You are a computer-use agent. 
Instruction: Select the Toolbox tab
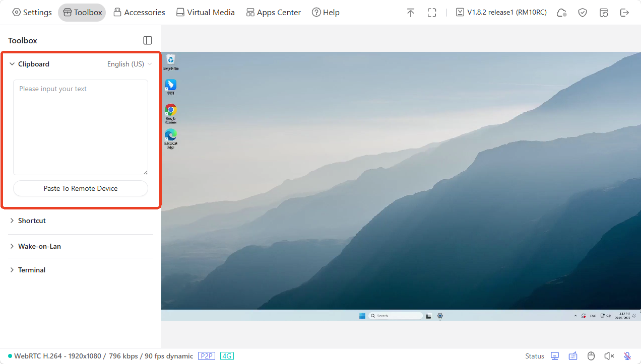(82, 13)
